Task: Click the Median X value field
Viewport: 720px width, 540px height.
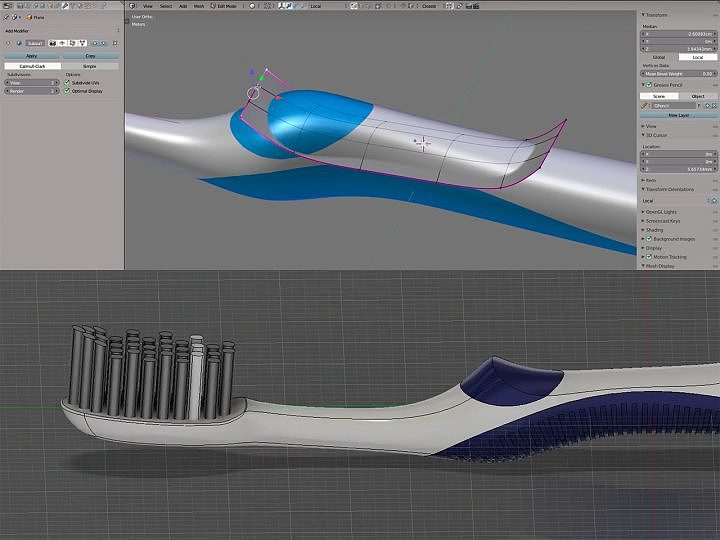Action: [x=679, y=34]
